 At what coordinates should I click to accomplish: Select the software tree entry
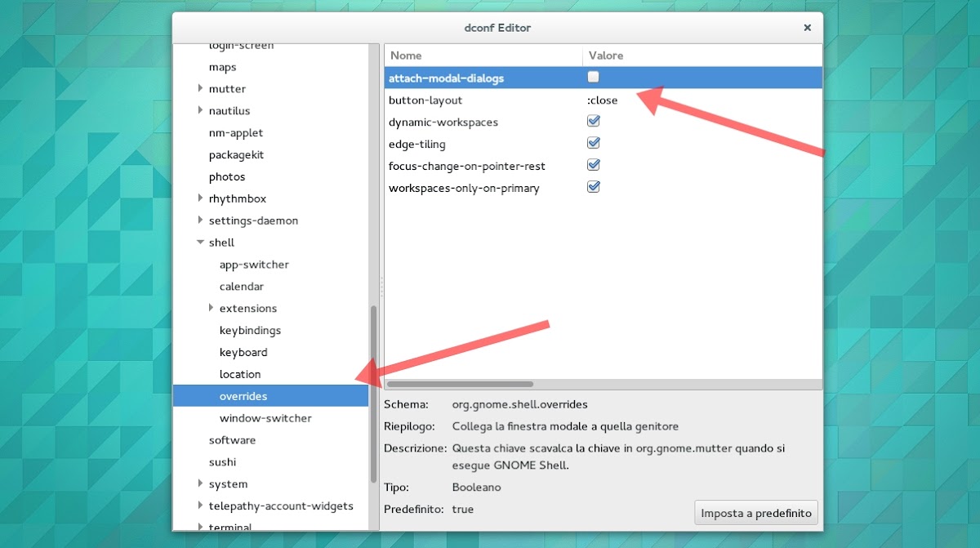click(x=232, y=440)
